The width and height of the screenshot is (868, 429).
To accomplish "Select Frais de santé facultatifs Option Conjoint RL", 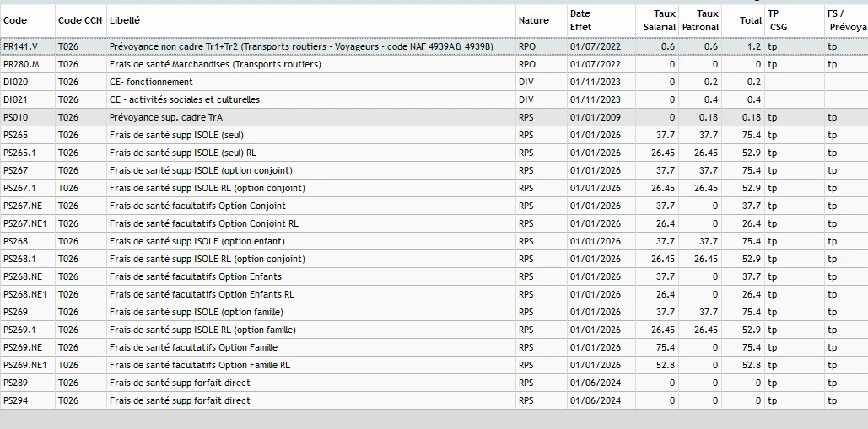I will (x=204, y=223).
